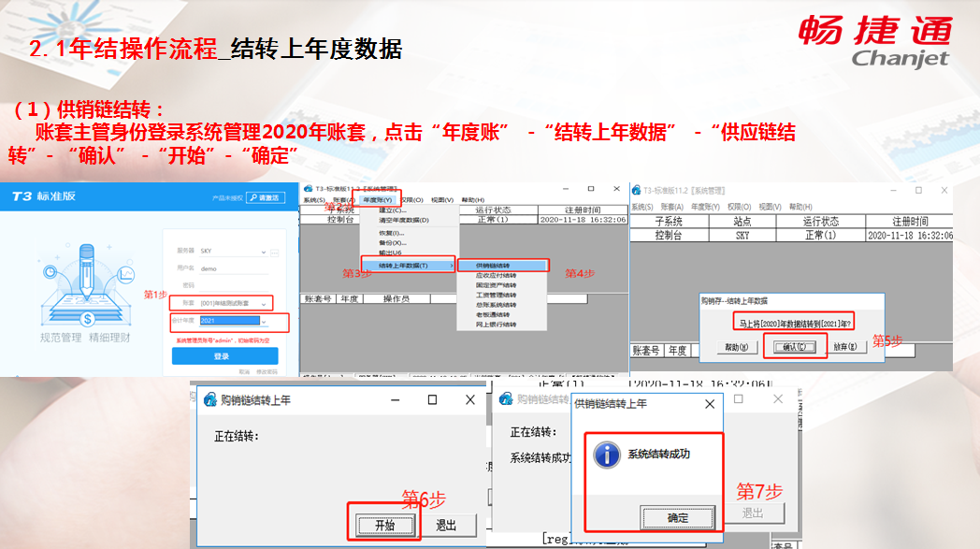980x549 pixels.
Task: Click the 控制台 cell in right window
Action: click(669, 235)
